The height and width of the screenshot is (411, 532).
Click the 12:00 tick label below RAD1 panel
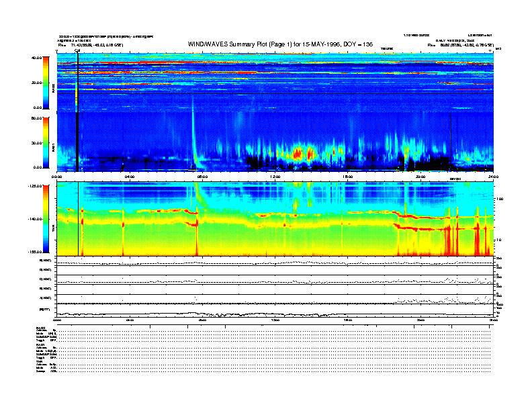[275, 177]
